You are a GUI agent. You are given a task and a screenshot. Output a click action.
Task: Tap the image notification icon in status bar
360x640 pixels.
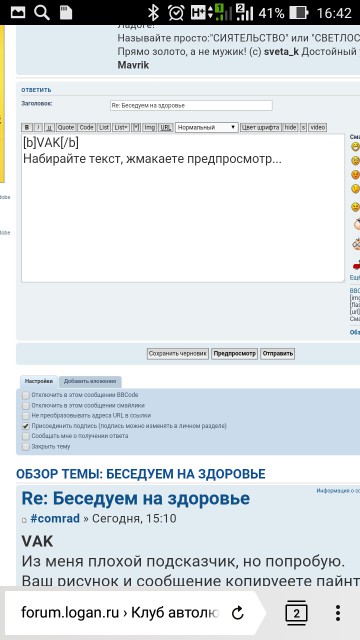(x=18, y=13)
